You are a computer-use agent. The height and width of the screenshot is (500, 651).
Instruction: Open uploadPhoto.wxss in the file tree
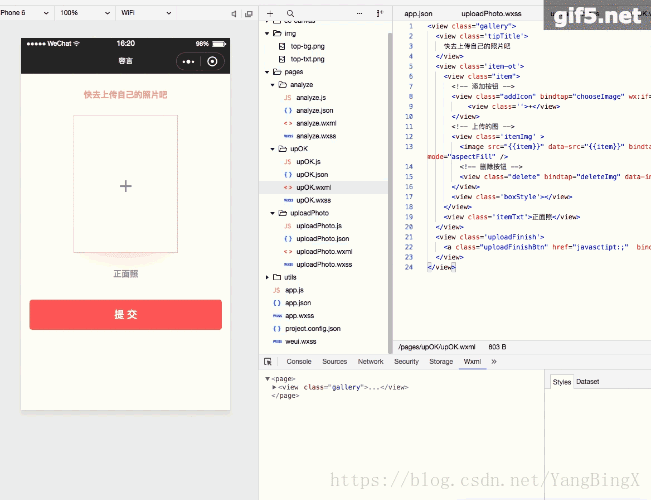[x=324, y=265]
